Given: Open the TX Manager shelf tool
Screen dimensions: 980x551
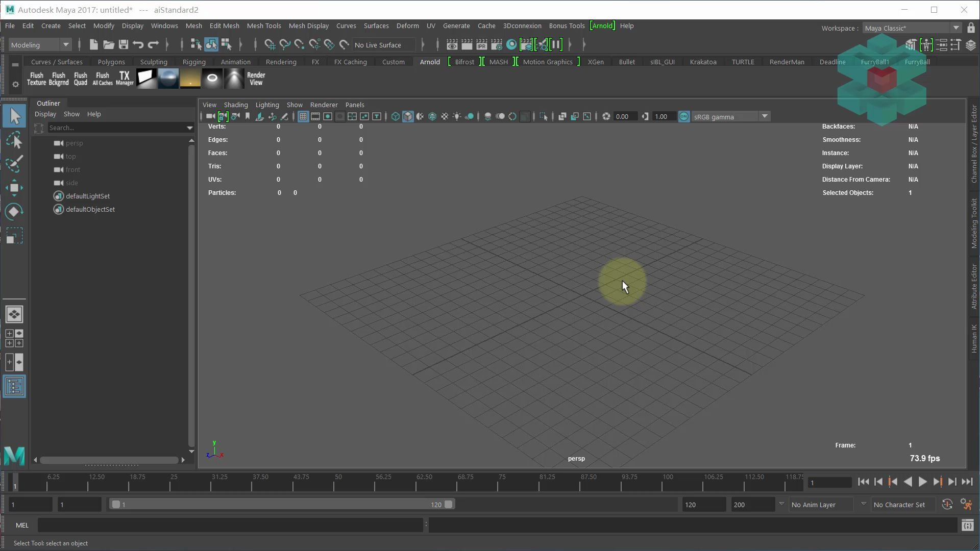Looking at the screenshot, I should (125, 79).
